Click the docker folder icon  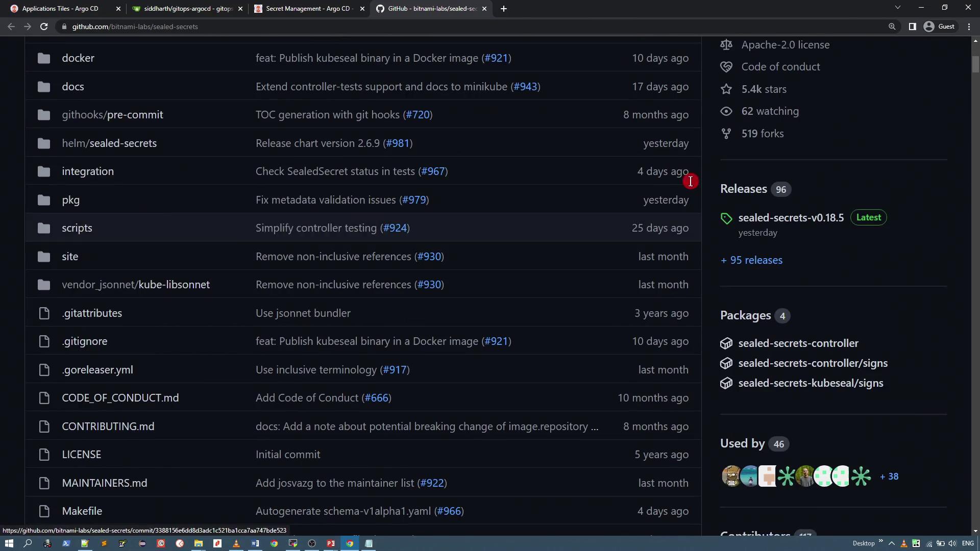tap(44, 58)
